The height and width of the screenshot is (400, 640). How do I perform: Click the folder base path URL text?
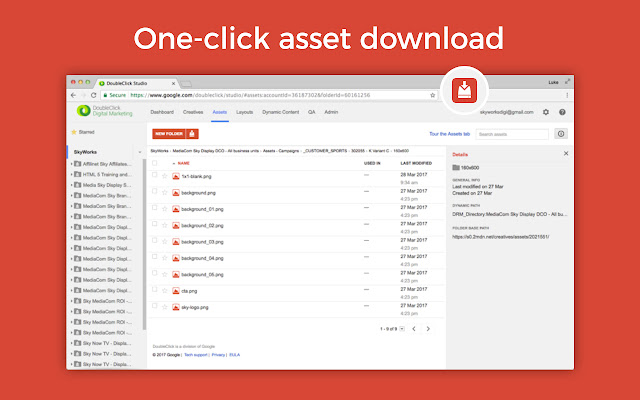pos(500,237)
